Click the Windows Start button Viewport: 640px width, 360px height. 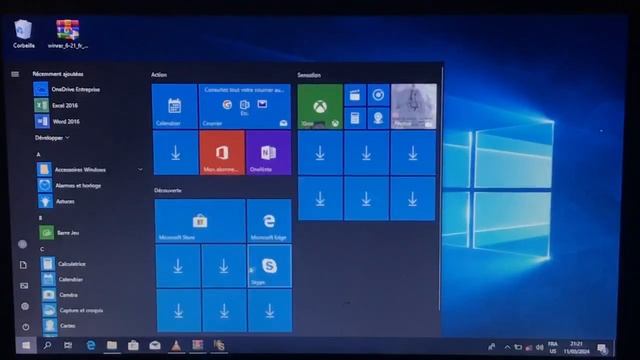[x=26, y=346]
